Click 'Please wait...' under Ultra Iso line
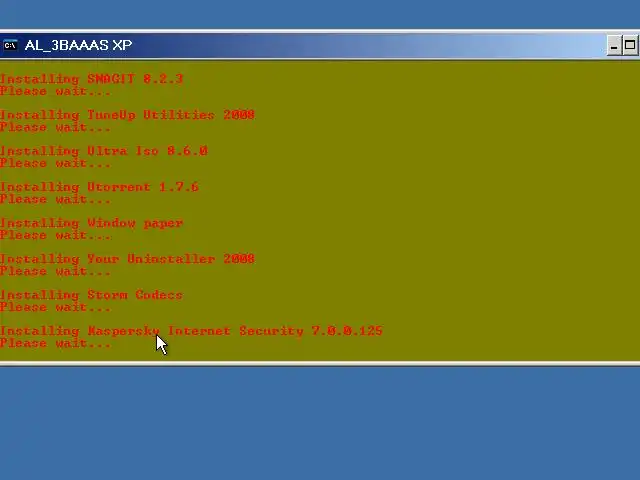640x480 pixels. point(55,163)
